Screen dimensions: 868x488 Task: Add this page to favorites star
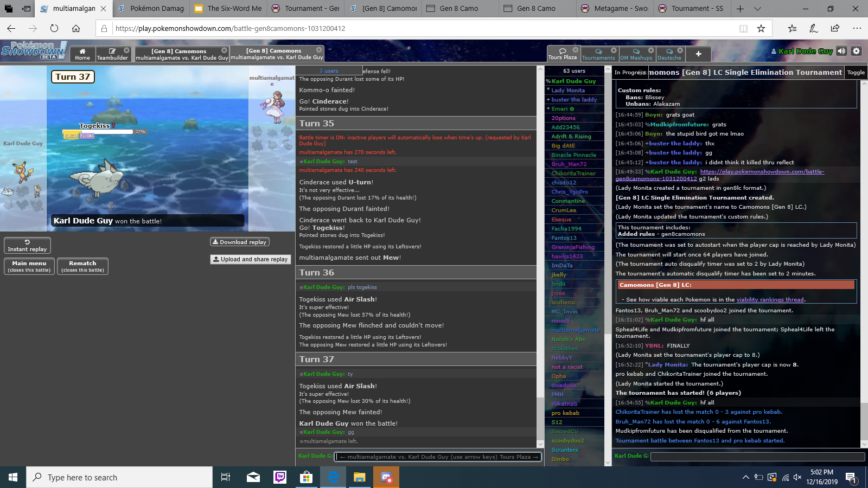coord(761,28)
